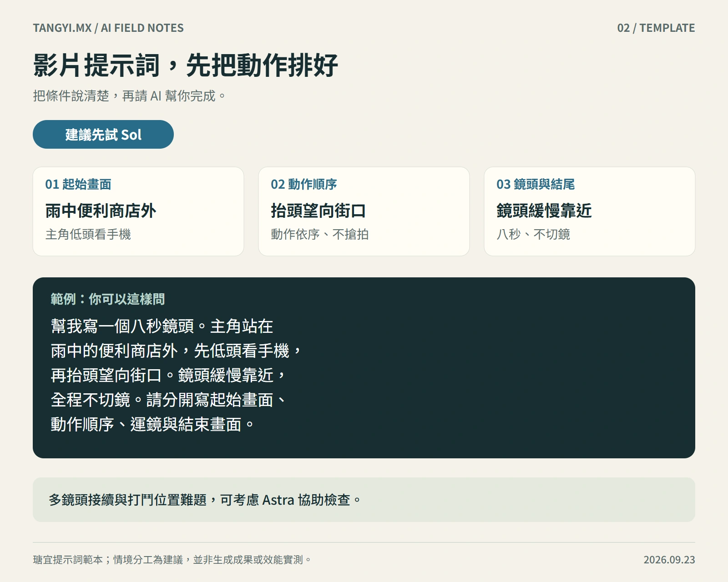
Task: Click the footer disclaimer 瑭宜提示詞範本
Action: tap(172, 560)
